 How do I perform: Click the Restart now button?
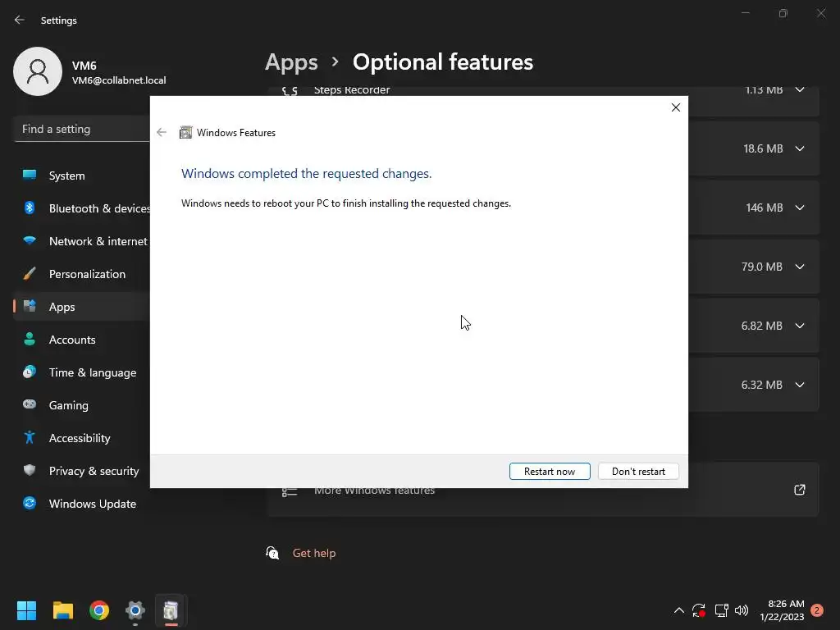coord(550,472)
